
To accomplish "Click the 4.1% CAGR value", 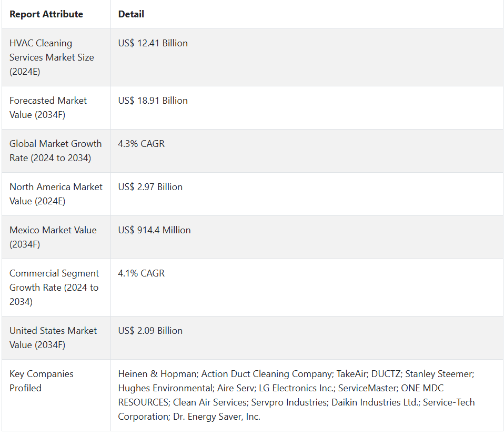I will [141, 273].
